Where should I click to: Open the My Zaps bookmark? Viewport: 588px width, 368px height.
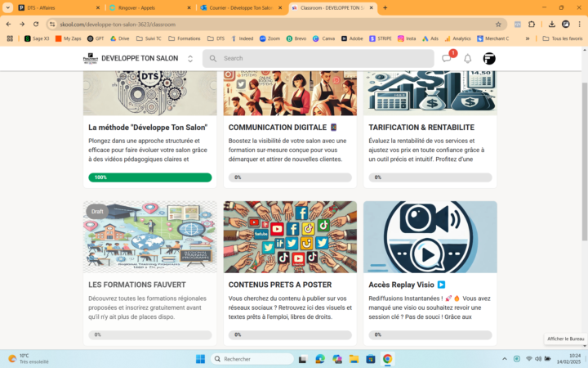pyautogui.click(x=69, y=38)
